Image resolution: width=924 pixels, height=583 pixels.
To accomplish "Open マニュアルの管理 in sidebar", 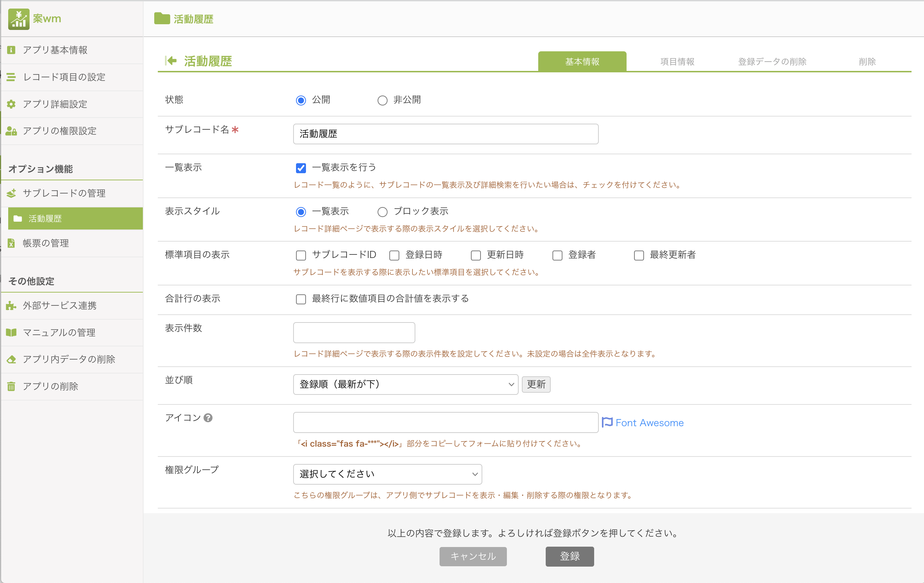I will click(72, 332).
